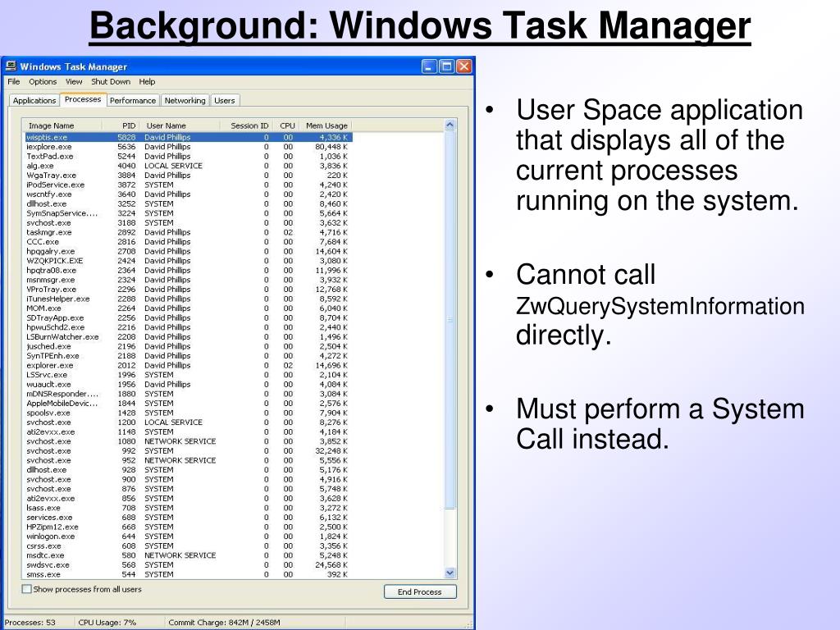Maximize the Task Manager window
840x630 pixels.
click(446, 66)
